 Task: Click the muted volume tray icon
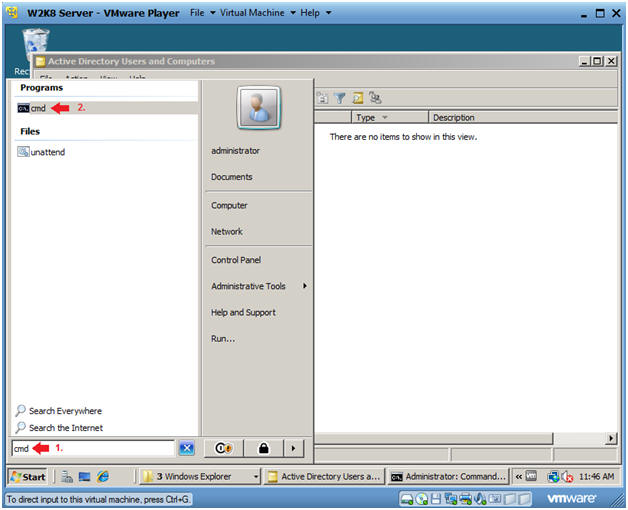coord(568,476)
